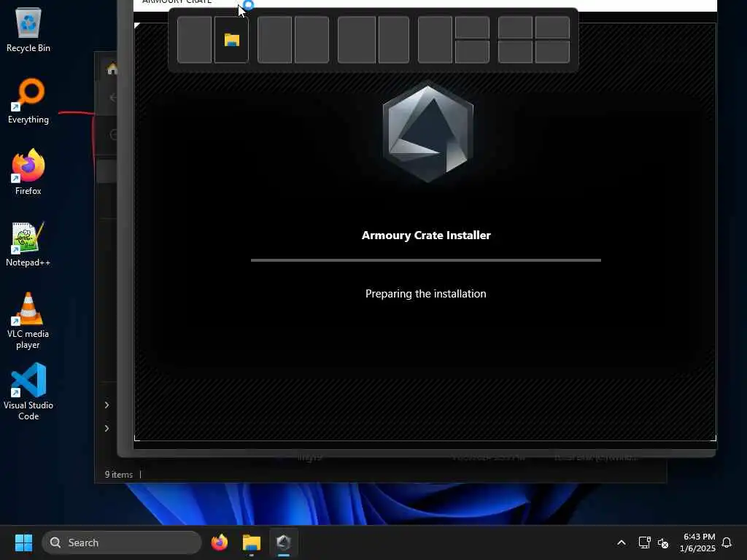Open Recycle Bin desktop icon
Image resolution: width=747 pixels, height=560 pixels.
[28, 31]
